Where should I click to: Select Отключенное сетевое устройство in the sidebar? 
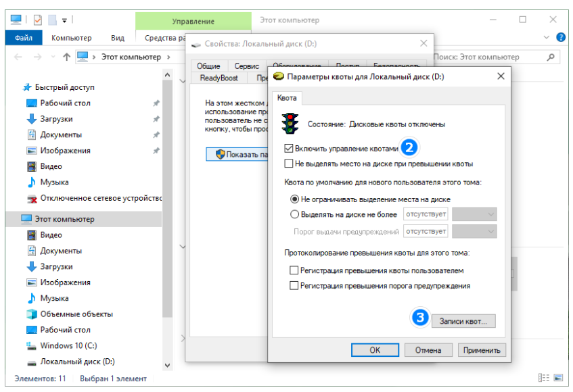[x=101, y=198]
